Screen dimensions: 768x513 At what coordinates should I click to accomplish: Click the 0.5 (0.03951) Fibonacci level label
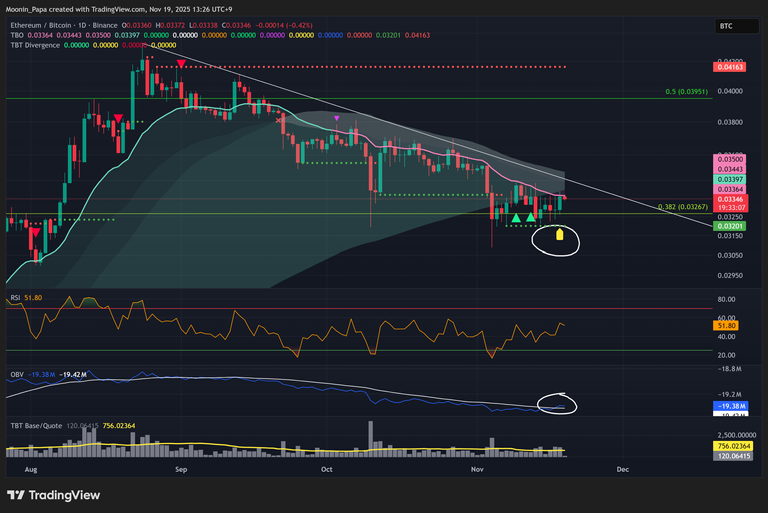pyautogui.click(x=687, y=92)
